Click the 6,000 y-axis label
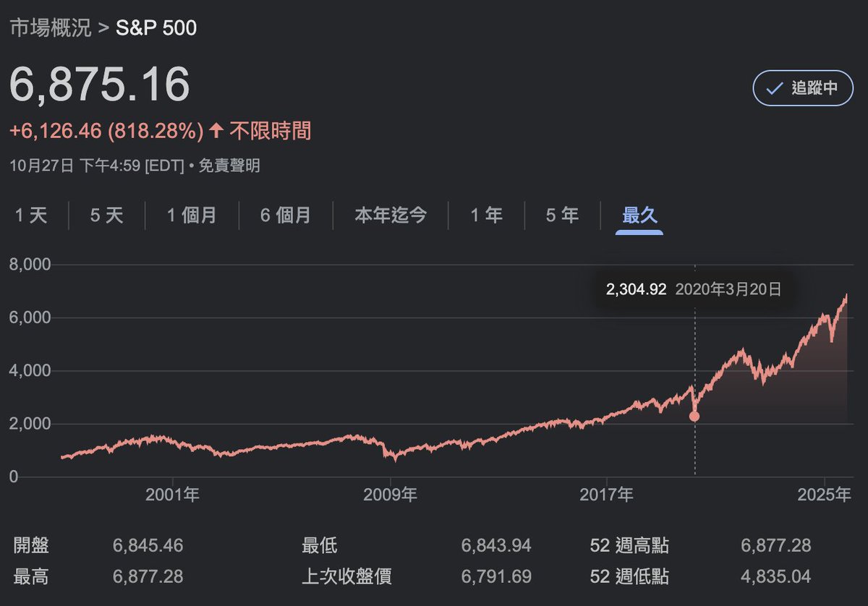868x606 pixels. [30, 318]
